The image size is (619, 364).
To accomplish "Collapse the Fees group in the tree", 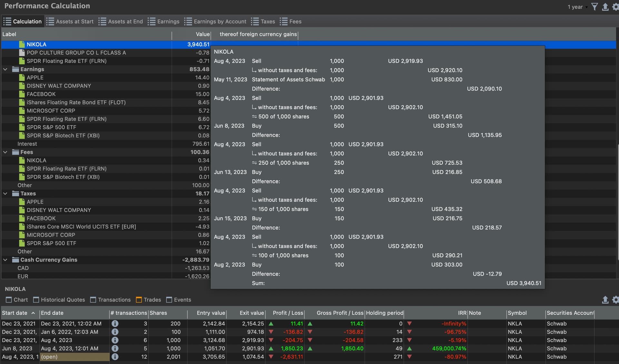I will (5, 152).
